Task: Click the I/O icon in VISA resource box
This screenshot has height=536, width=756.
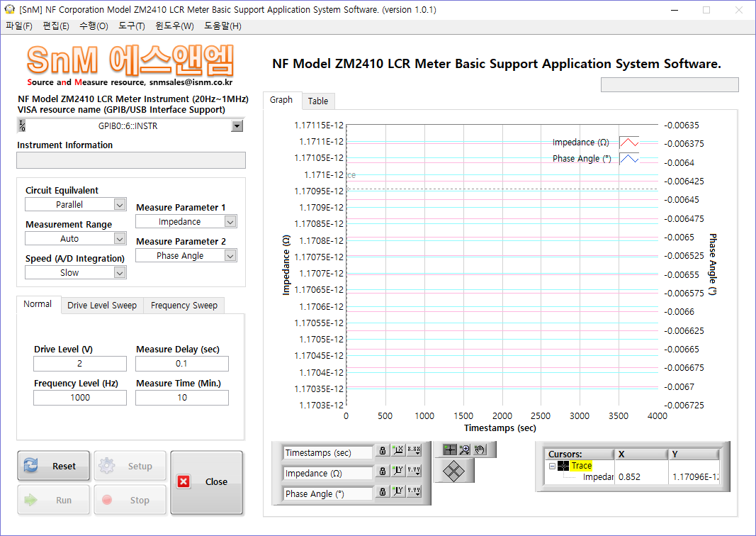Action: coord(22,126)
